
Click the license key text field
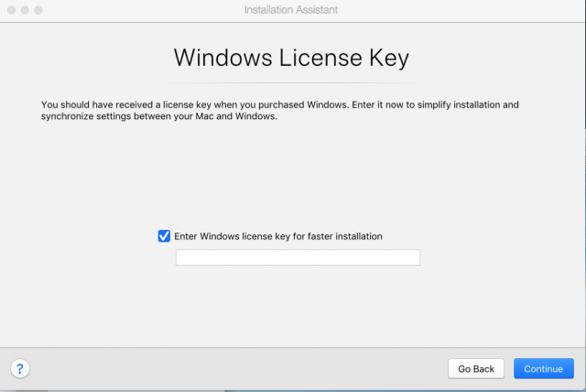point(298,257)
